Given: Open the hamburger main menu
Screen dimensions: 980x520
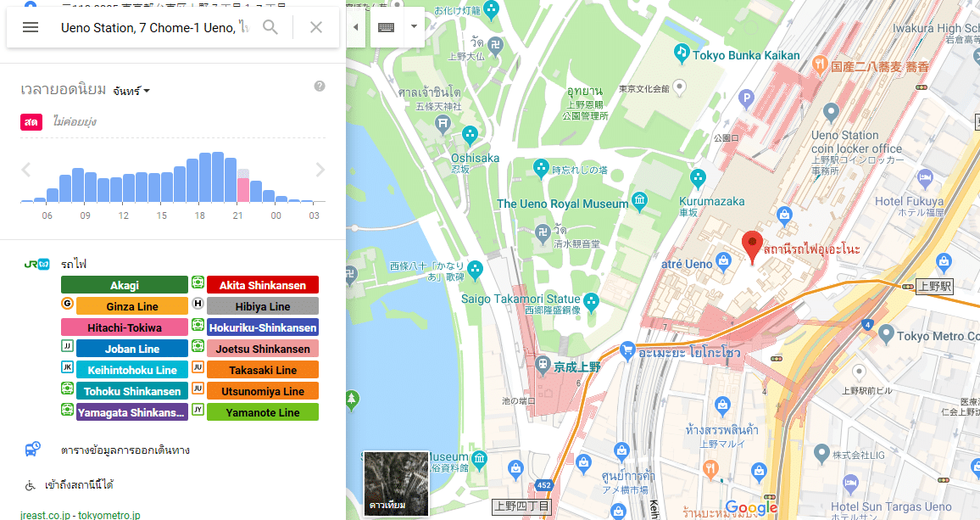Looking at the screenshot, I should (30, 27).
